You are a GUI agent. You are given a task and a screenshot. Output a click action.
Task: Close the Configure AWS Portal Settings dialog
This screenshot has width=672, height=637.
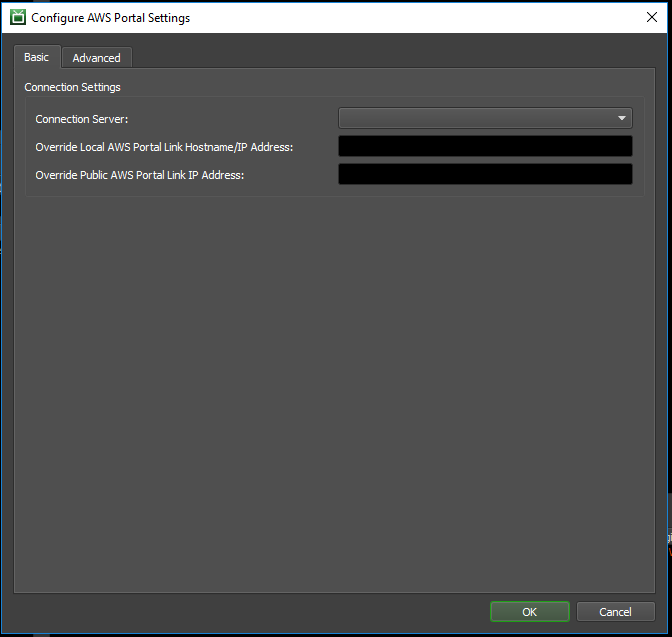tap(651, 17)
